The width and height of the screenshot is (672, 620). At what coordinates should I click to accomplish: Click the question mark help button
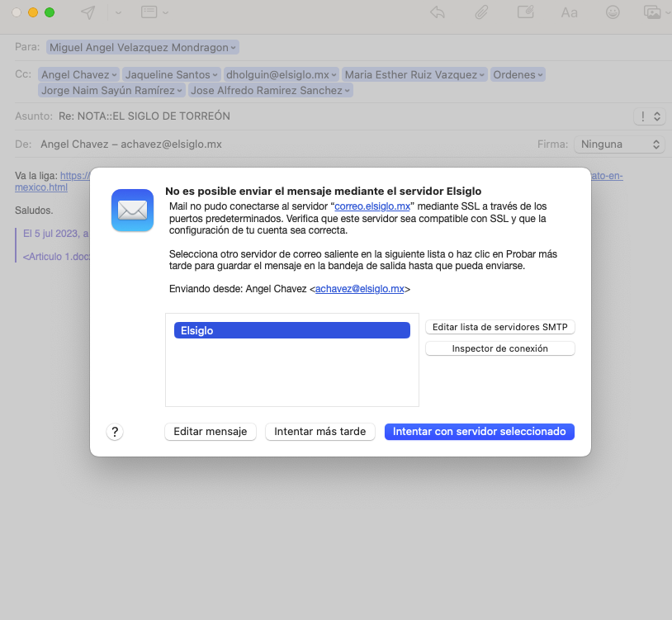[115, 432]
